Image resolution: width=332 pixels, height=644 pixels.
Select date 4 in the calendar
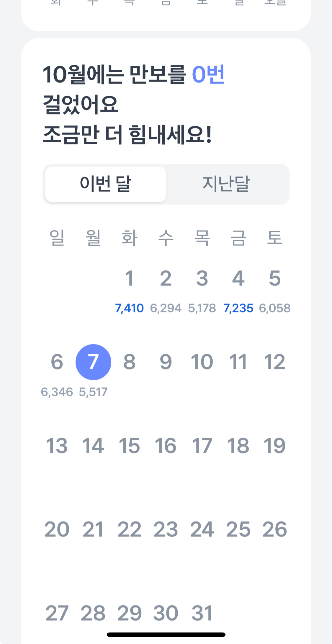238,278
